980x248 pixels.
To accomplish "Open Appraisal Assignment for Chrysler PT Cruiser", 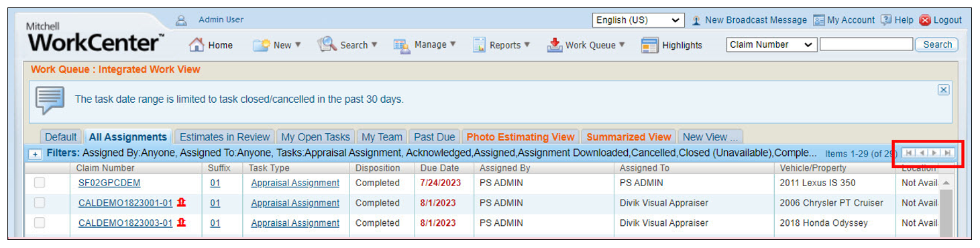I will coord(295,203).
